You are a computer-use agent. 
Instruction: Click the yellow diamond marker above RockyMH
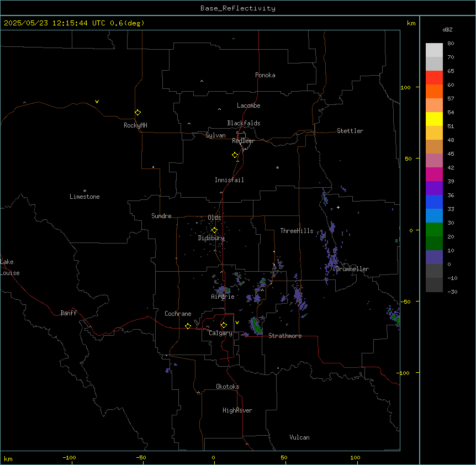coord(137,113)
